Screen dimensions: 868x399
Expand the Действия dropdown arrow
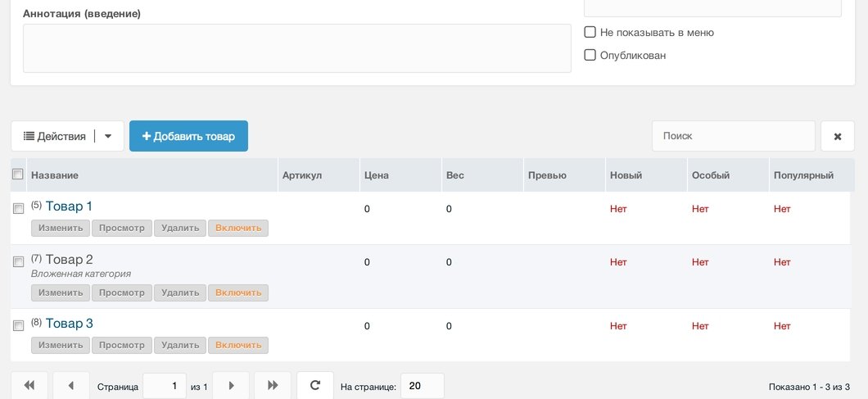108,136
